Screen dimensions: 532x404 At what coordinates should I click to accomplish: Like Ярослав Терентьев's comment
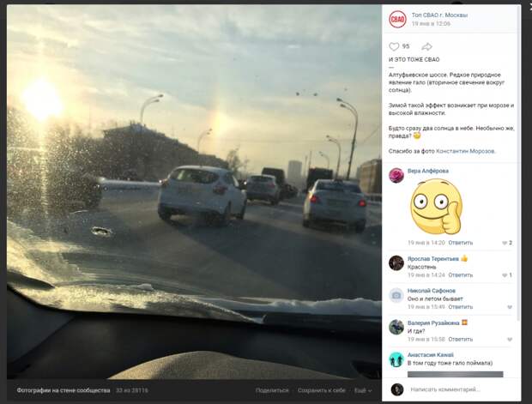point(505,275)
